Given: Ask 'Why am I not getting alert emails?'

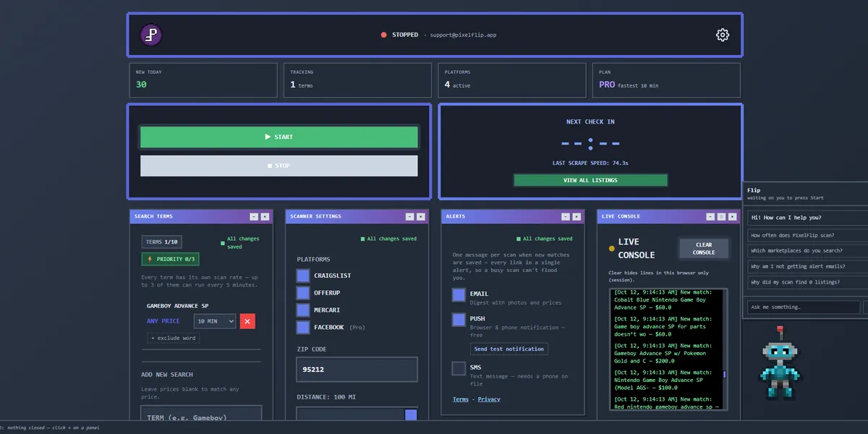Looking at the screenshot, I should coord(808,266).
